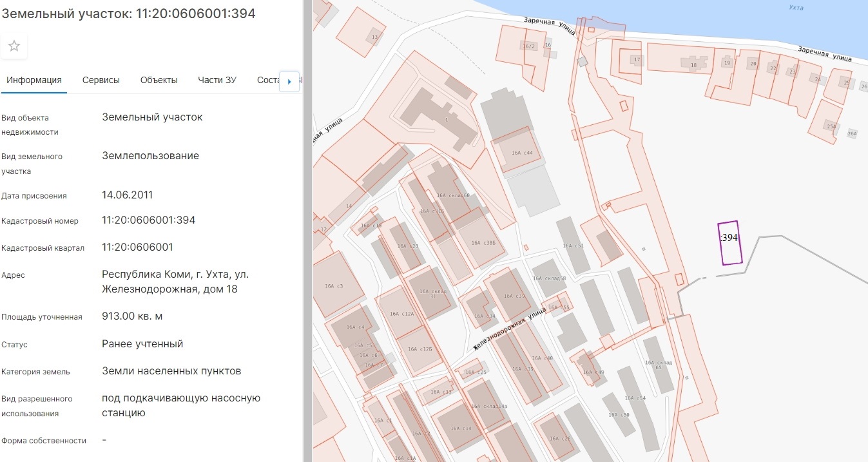The image size is (868, 462).
Task: Switch to the Сервисы tab
Action: [x=101, y=81]
